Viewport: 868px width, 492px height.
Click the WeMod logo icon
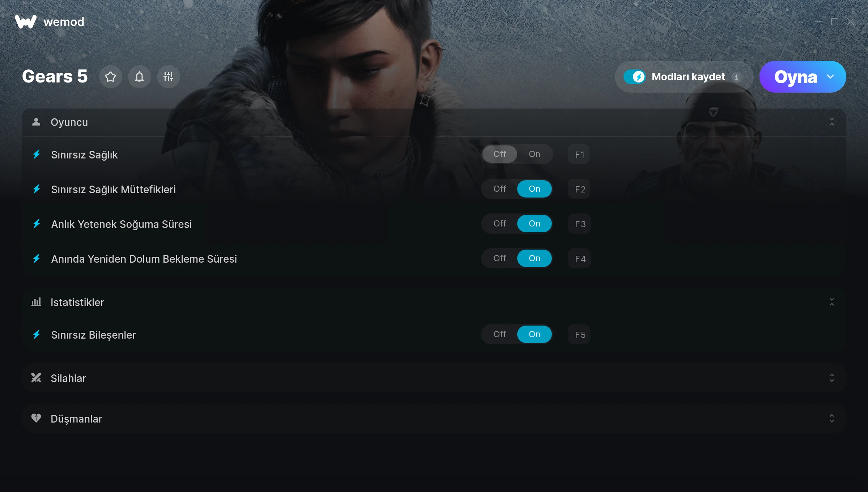coord(26,22)
